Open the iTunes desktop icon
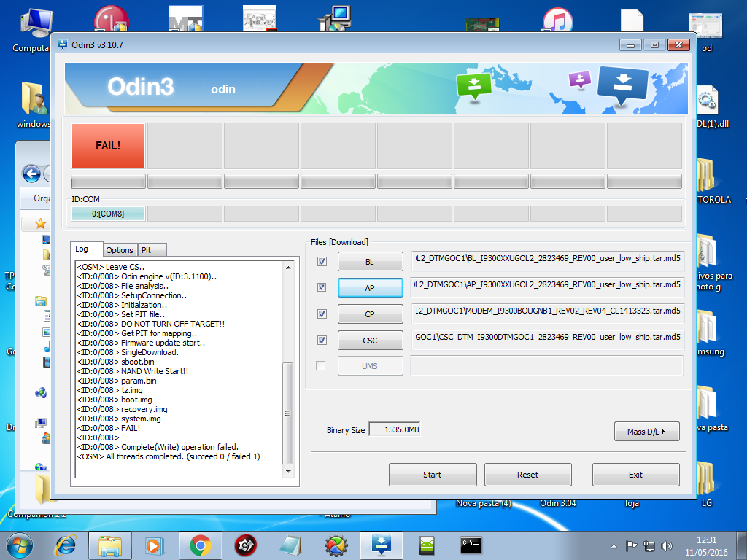This screenshot has width=747, height=560. 557,20
